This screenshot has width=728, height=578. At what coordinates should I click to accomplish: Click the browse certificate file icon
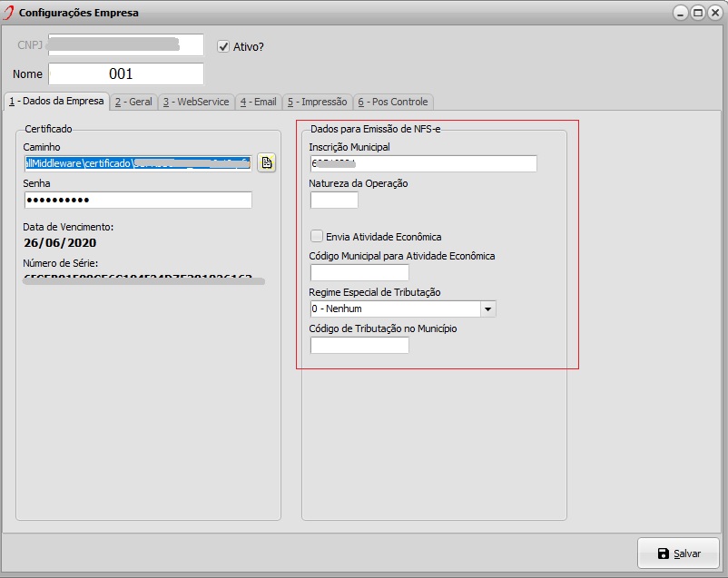tap(267, 162)
